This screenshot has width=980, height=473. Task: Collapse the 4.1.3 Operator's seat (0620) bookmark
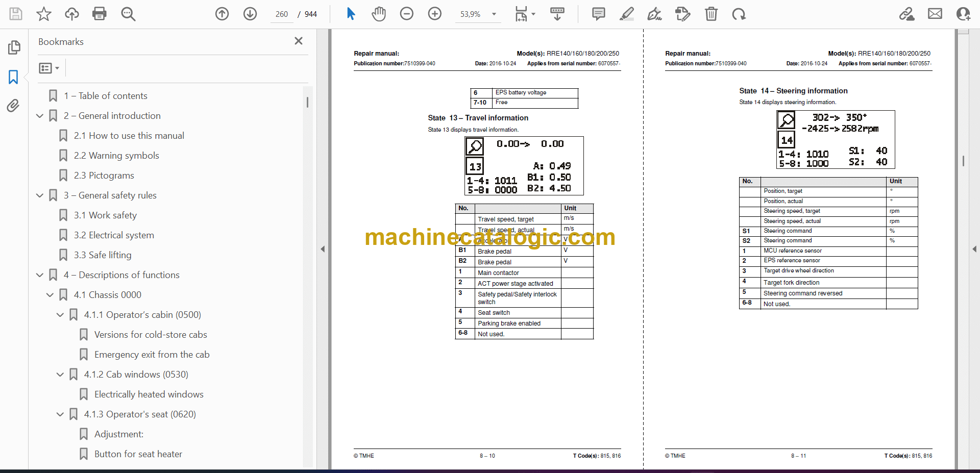[60, 414]
